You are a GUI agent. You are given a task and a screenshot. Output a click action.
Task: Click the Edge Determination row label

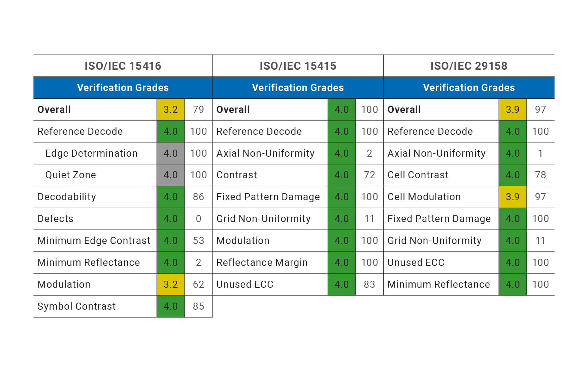(91, 153)
